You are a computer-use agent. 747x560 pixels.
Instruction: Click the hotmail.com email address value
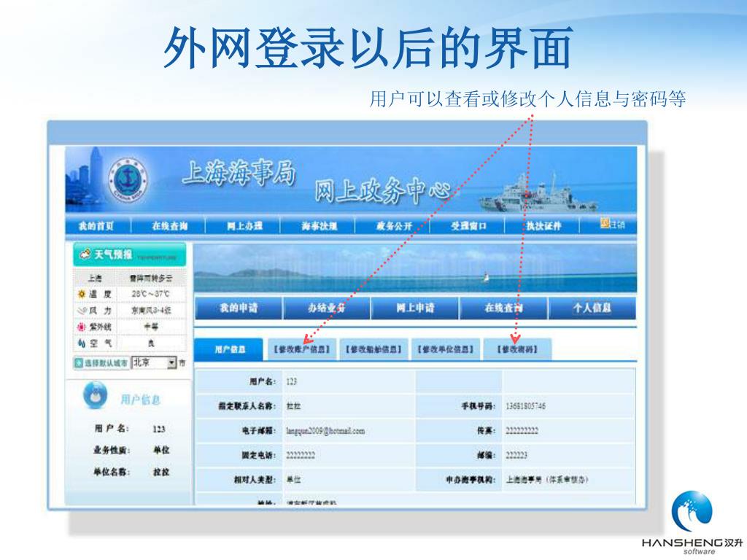click(325, 431)
